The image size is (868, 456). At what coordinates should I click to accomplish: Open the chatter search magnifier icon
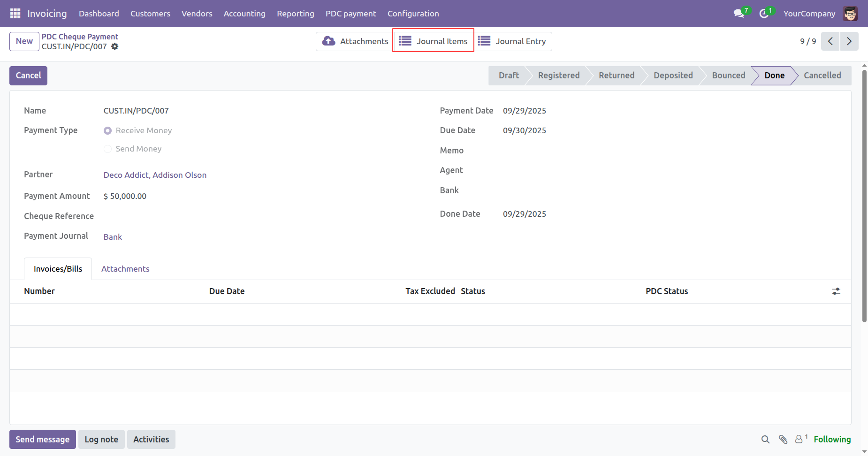pos(765,440)
